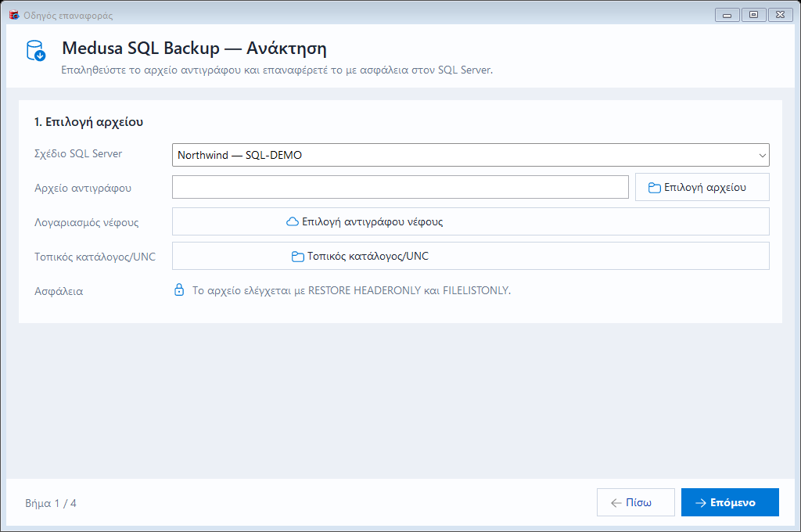Click the lock icon beside security note
The width and height of the screenshot is (801, 532).
[x=179, y=289]
